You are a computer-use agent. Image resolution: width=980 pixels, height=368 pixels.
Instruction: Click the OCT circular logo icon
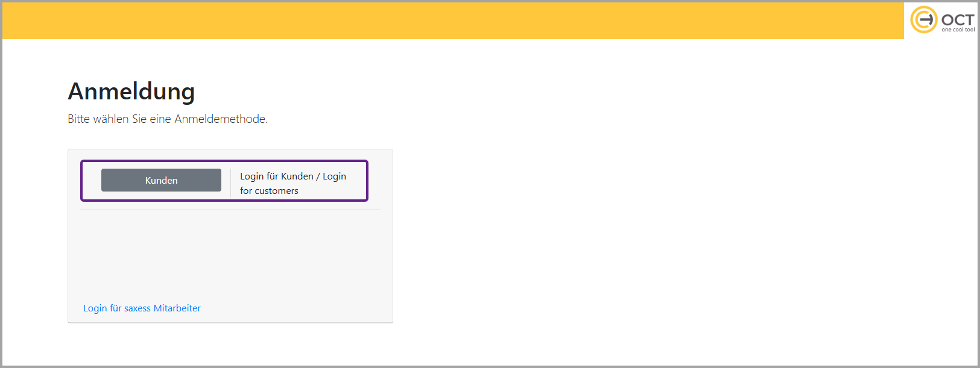pyautogui.click(x=923, y=20)
